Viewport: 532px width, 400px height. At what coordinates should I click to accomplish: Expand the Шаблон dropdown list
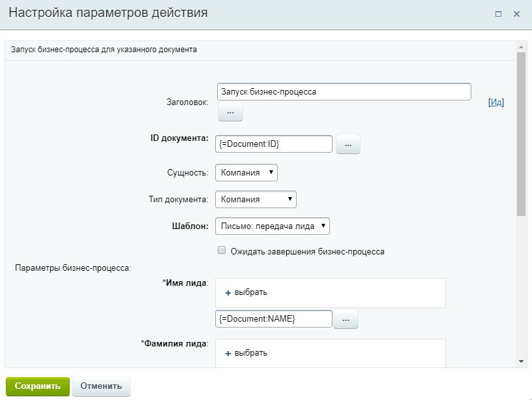(273, 226)
